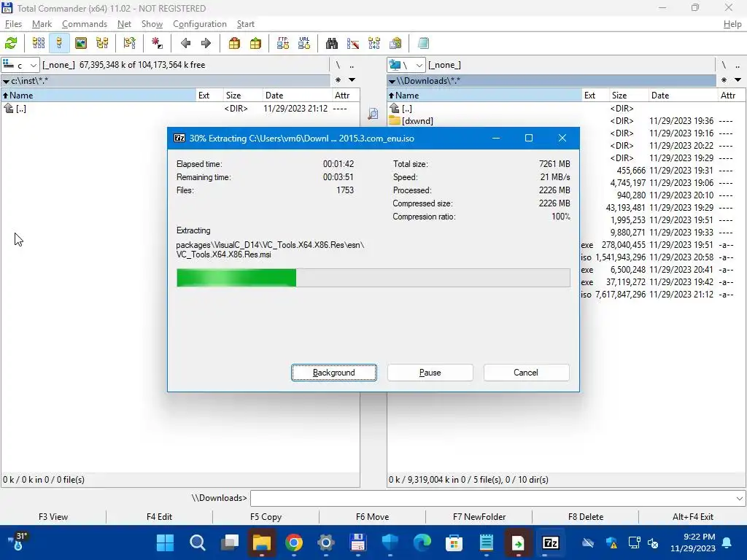Open the left panel drive c dropdown

20,65
